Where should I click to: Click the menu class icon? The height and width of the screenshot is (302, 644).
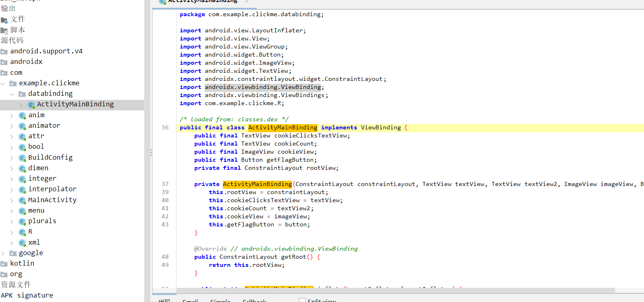(x=22, y=211)
